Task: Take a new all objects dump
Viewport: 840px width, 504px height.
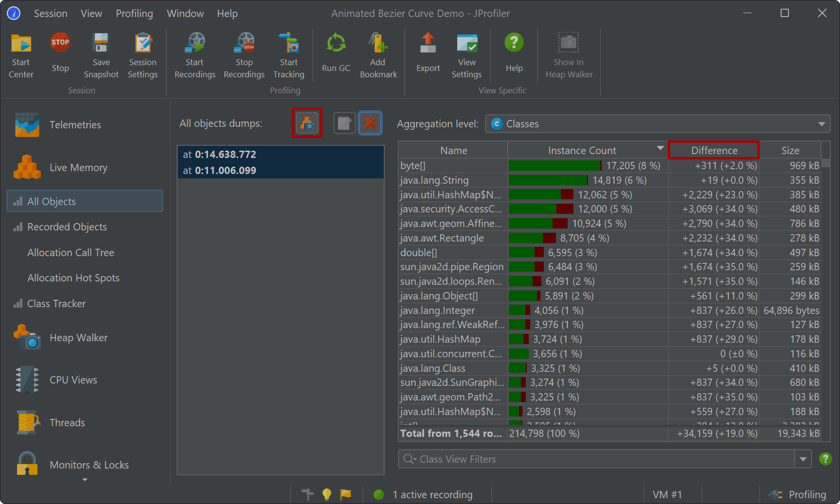Action: coord(307,123)
